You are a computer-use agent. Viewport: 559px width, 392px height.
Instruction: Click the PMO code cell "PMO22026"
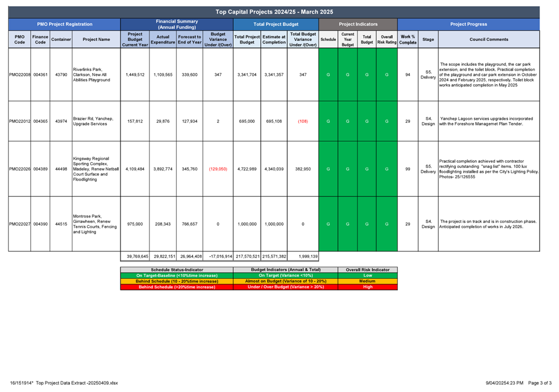pyautogui.click(x=20, y=169)
